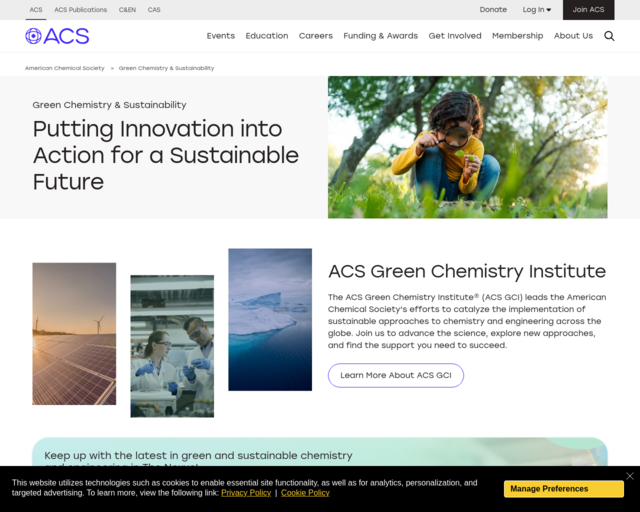Go to the C&EN top bar link
The height and width of the screenshot is (512, 640).
tap(127, 10)
